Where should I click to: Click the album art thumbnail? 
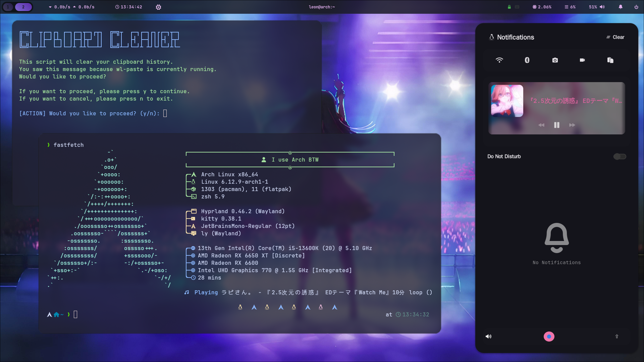507,101
